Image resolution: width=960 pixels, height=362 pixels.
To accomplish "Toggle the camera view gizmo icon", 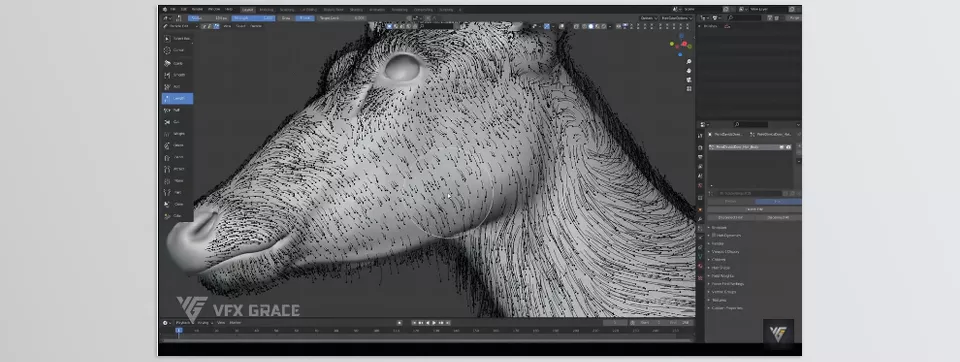I will tap(689, 80).
